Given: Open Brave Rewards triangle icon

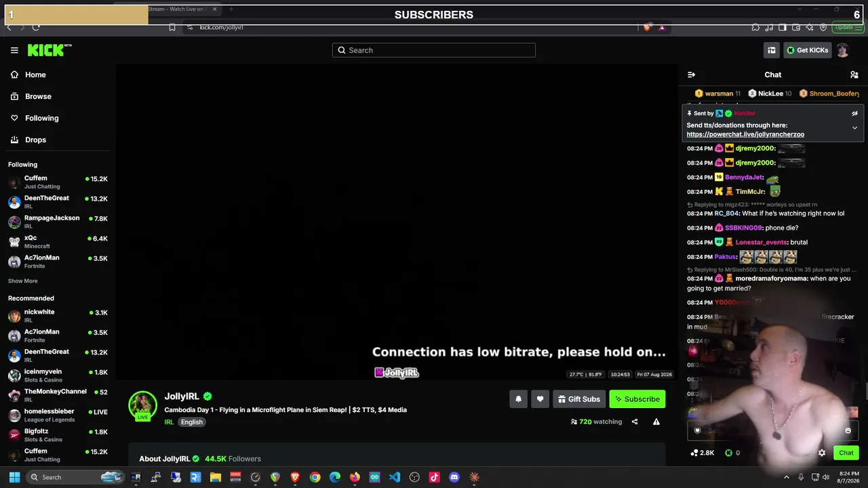Looking at the screenshot, I should pos(662,27).
